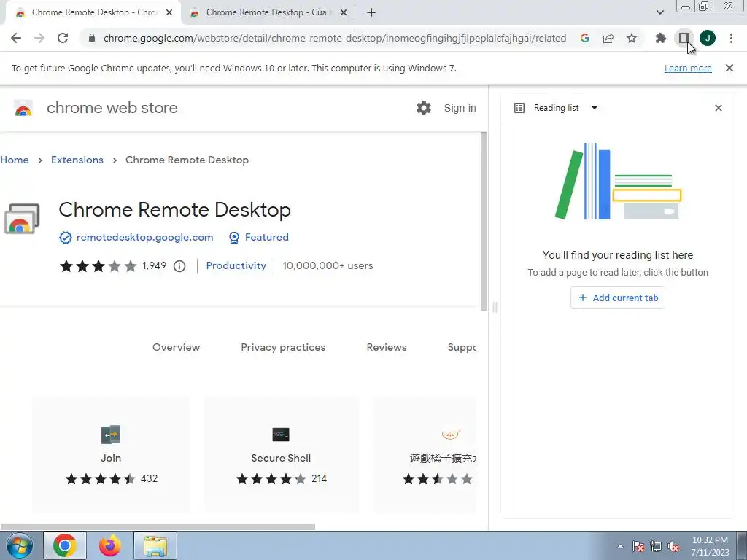This screenshot has height=560, width=747.
Task: Click the Add current tab button
Action: tap(617, 297)
